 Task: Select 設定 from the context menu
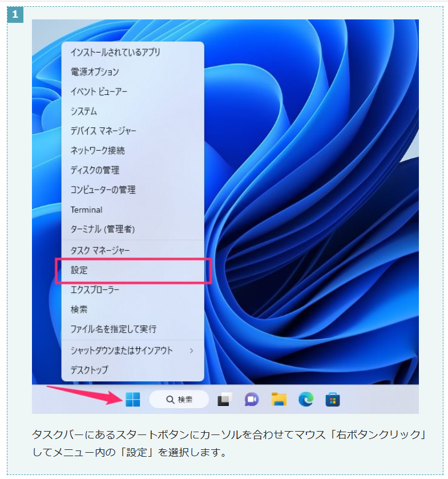click(133, 271)
